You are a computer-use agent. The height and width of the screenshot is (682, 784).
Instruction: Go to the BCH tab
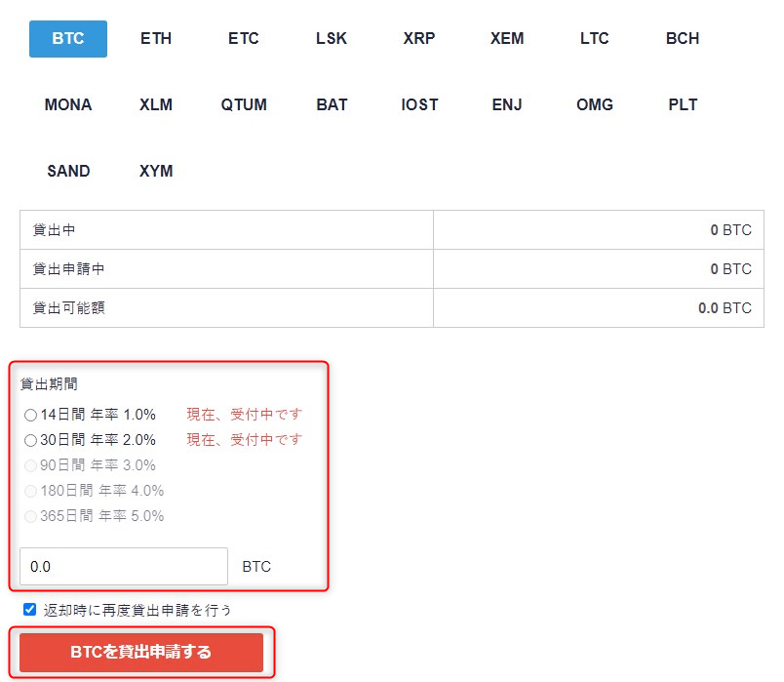coord(683,38)
